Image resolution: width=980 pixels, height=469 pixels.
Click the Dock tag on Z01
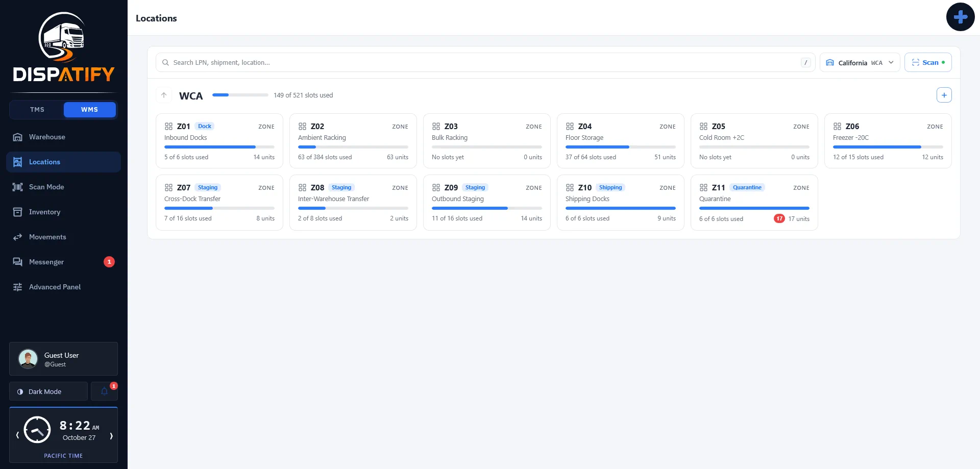coord(204,126)
